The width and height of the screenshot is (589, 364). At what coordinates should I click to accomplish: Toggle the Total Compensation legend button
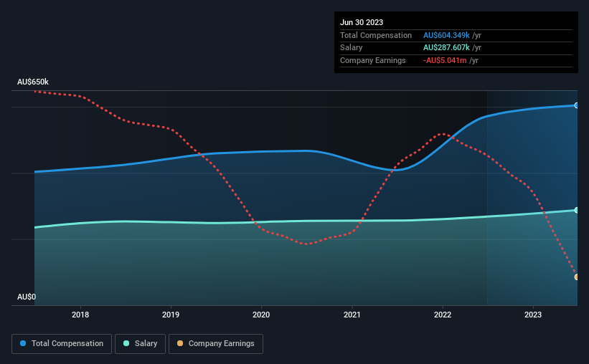pos(62,344)
